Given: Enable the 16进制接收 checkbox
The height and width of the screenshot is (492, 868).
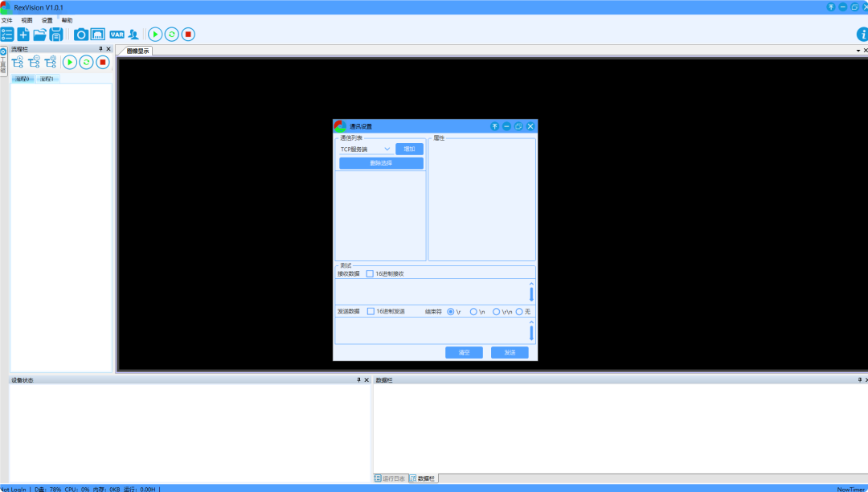Looking at the screenshot, I should tap(370, 274).
